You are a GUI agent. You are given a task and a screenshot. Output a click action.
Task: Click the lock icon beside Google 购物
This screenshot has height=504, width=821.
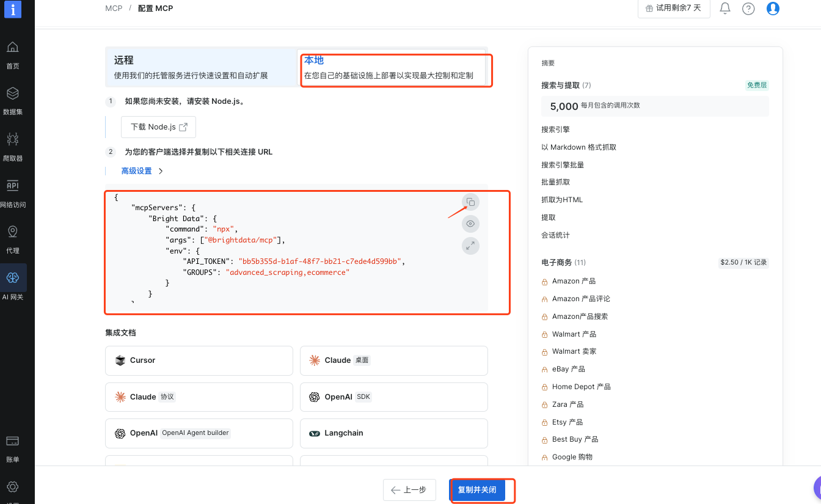coord(544,458)
